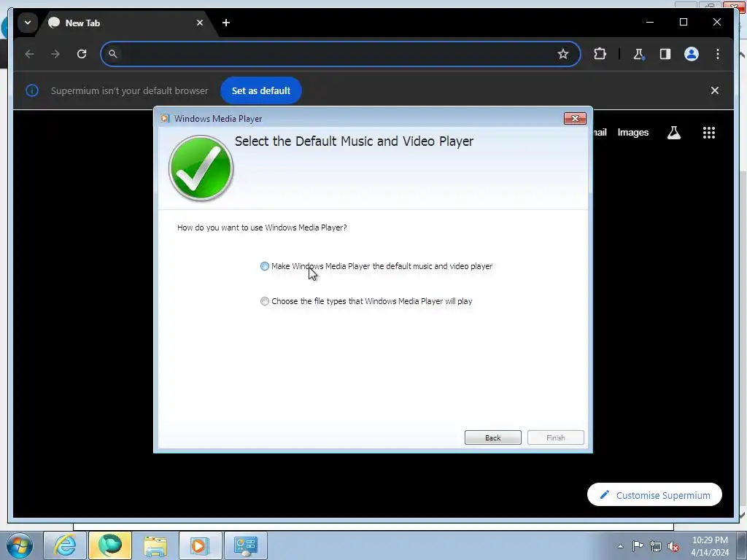The image size is (747, 560).
Task: Open the tab search dropdown arrow
Action: click(28, 23)
